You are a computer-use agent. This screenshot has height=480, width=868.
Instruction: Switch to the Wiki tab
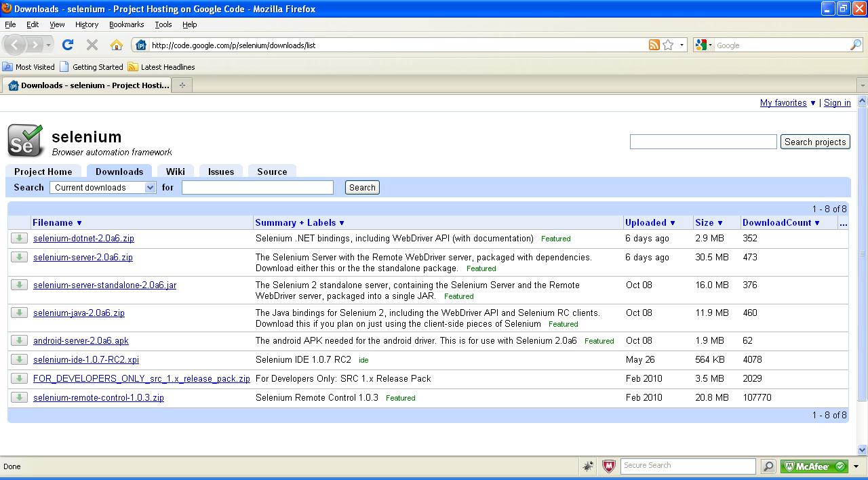click(176, 172)
